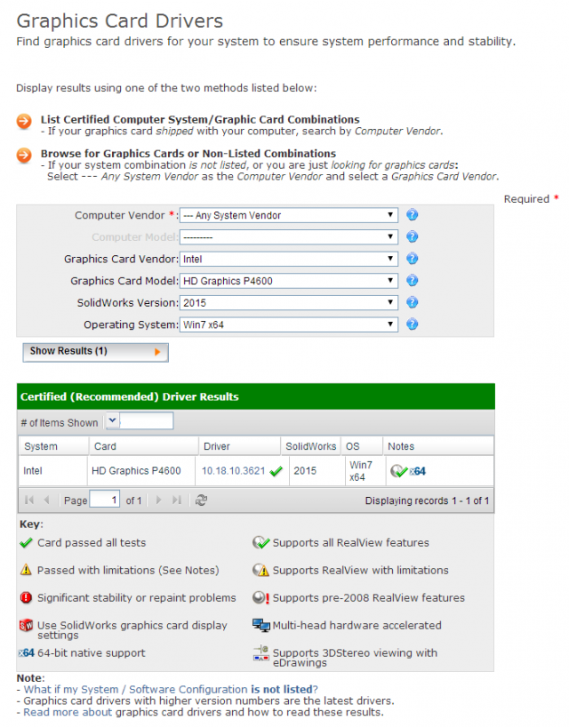Click 'Displaying records 1 - 1 of 1' text
Screen dimensions: 569x728
coord(427,500)
